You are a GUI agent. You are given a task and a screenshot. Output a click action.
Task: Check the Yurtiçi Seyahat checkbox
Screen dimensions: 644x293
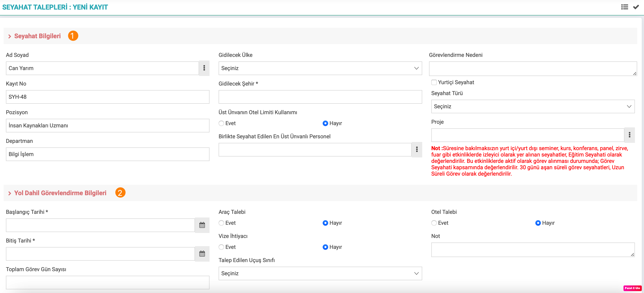tap(434, 82)
